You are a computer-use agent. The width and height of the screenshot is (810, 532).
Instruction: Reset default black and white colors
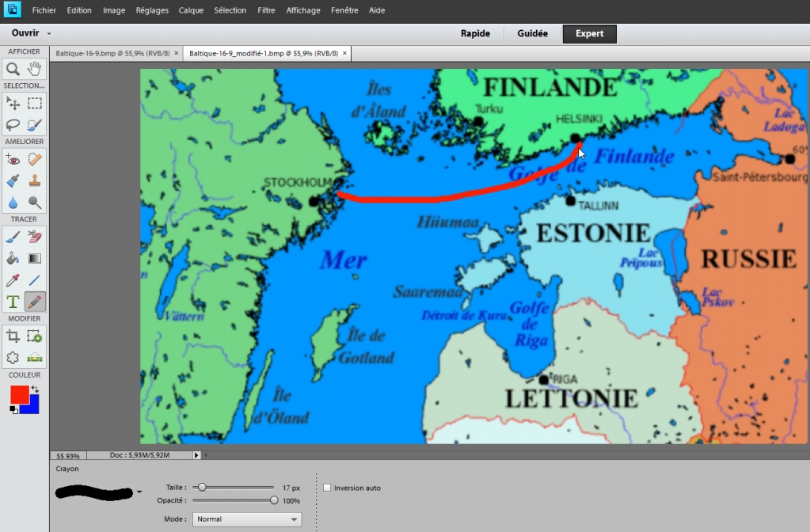click(x=13, y=410)
